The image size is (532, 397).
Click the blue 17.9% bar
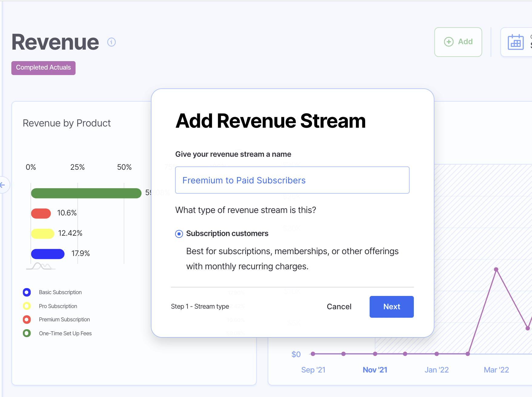coord(48,254)
